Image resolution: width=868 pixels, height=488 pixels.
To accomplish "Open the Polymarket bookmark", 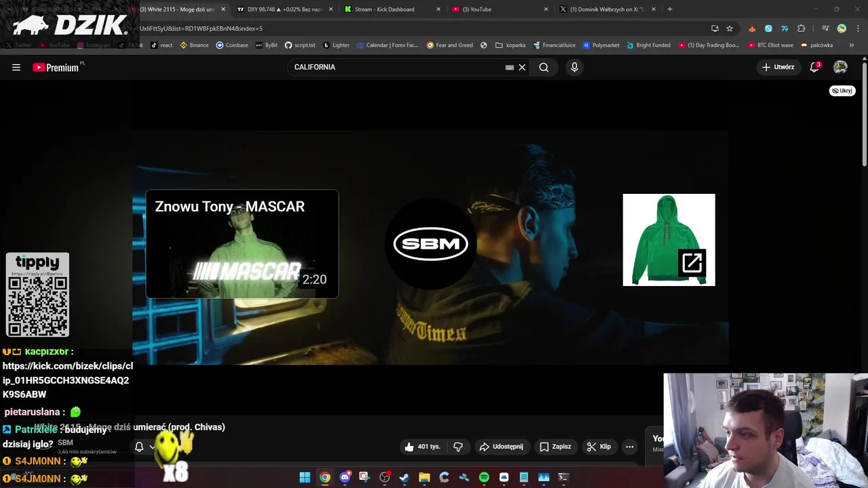I will point(601,45).
